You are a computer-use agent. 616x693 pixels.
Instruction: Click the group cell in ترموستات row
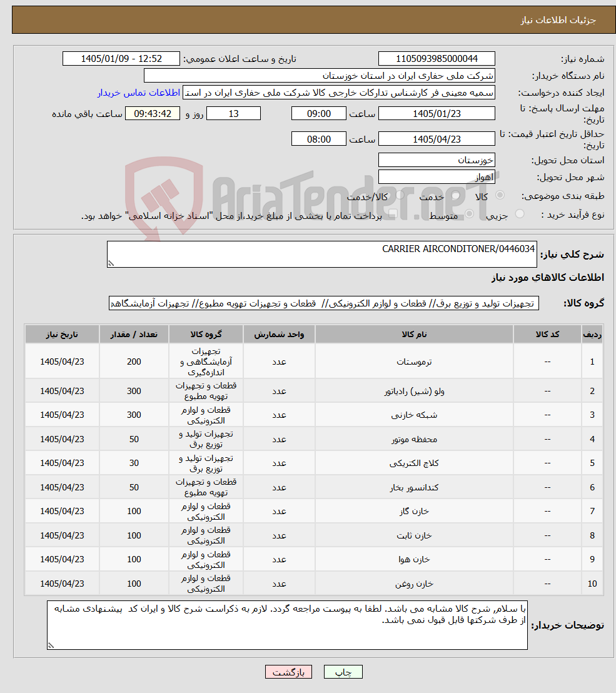(x=206, y=362)
